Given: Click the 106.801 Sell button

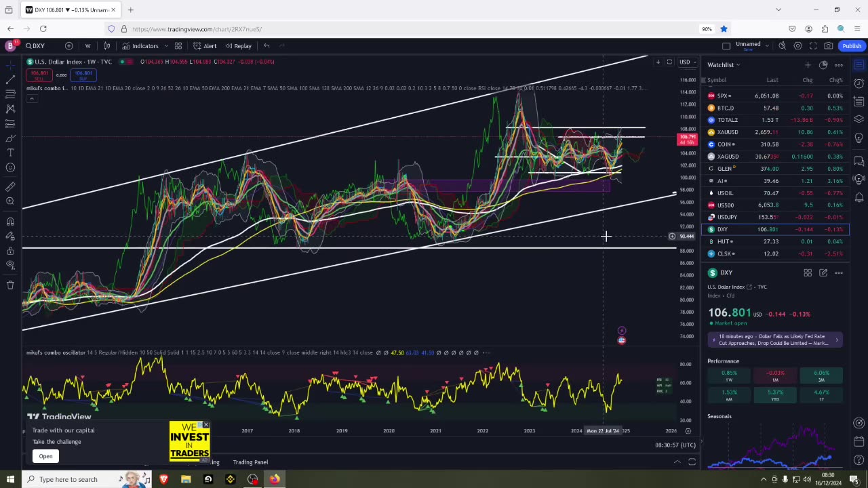Looking at the screenshot, I should coord(39,75).
